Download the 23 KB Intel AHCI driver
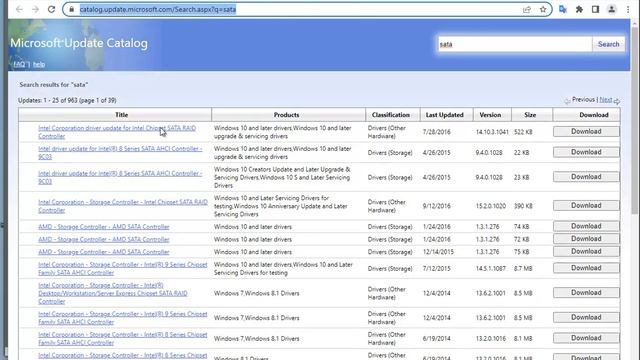The height and width of the screenshot is (360, 640). tap(586, 177)
